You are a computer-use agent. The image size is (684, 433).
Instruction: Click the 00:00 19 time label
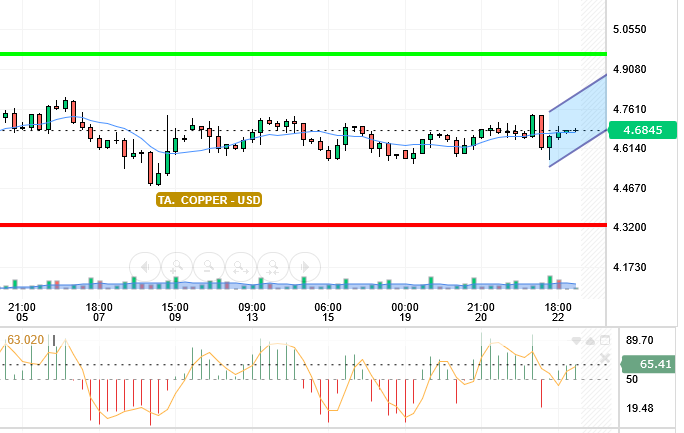(405, 312)
